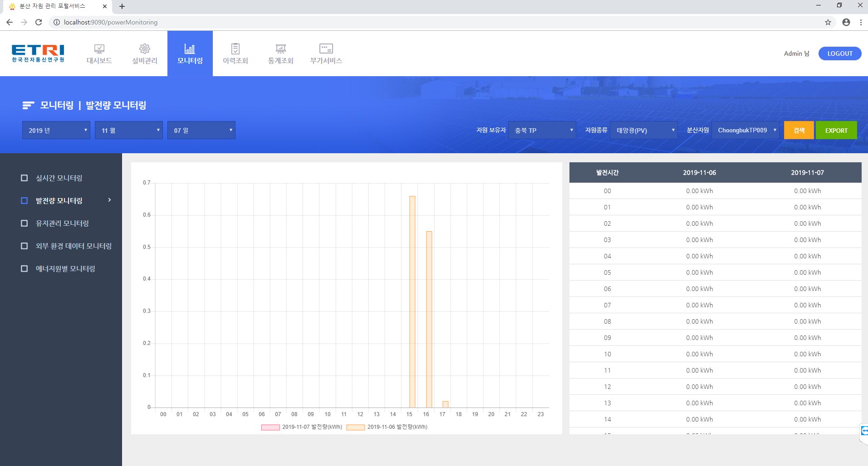
Task: Switch to the 모니터링 tab
Action: point(190,53)
